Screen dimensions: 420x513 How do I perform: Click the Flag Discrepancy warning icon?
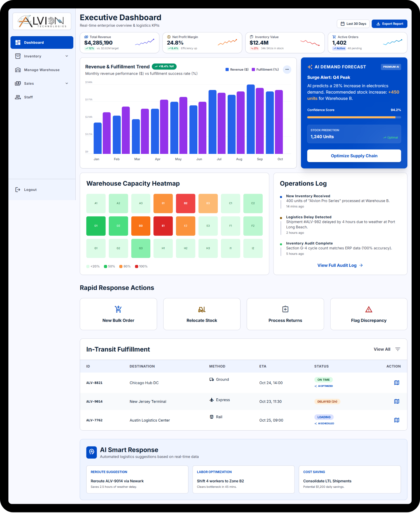(x=369, y=309)
